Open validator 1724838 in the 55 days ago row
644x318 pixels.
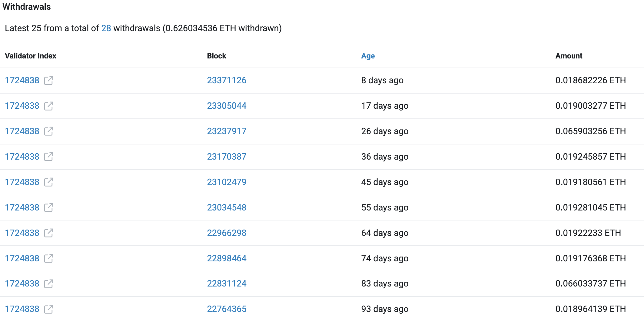tap(22, 208)
